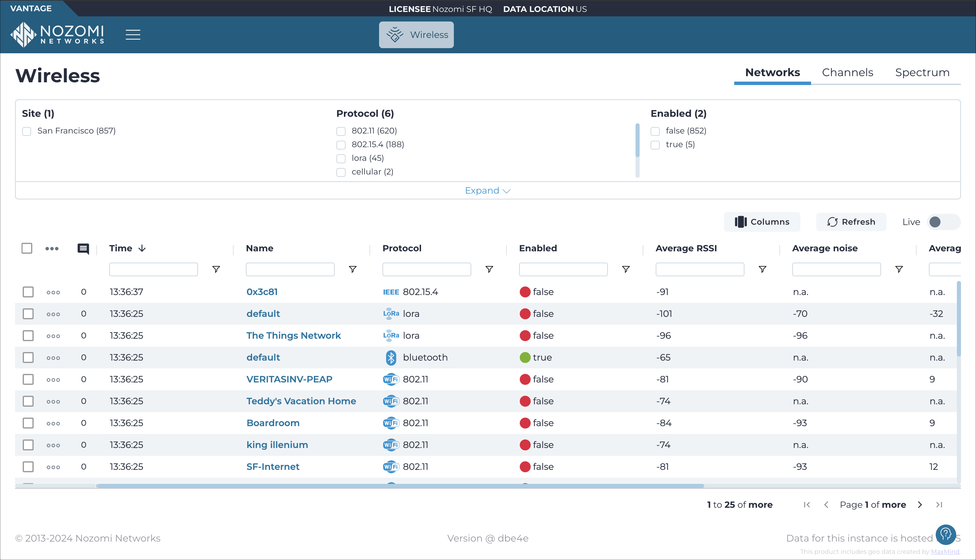The image size is (976, 560).
Task: Open header bulk actions three-dot menu
Action: (52, 249)
